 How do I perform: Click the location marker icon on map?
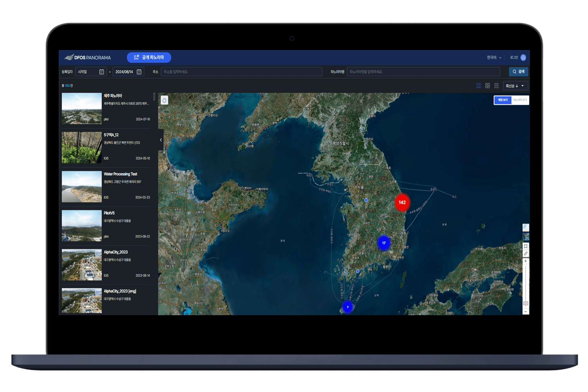click(x=164, y=100)
